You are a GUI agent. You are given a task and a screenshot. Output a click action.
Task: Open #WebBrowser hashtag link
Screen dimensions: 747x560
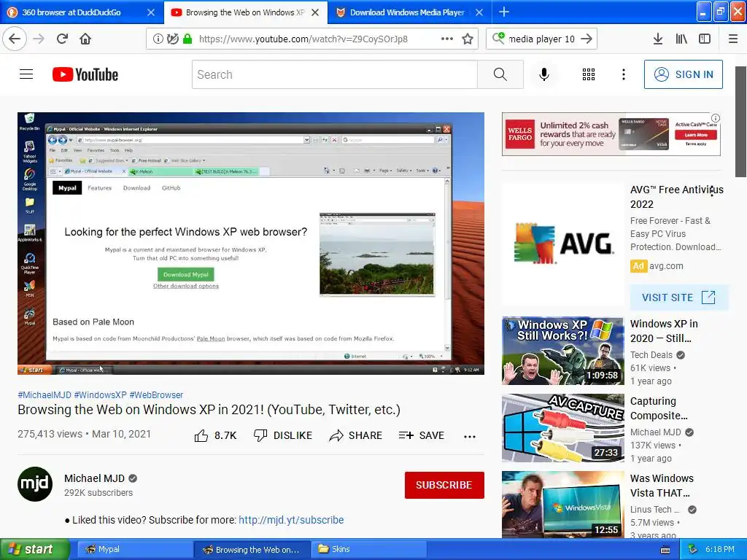click(156, 394)
